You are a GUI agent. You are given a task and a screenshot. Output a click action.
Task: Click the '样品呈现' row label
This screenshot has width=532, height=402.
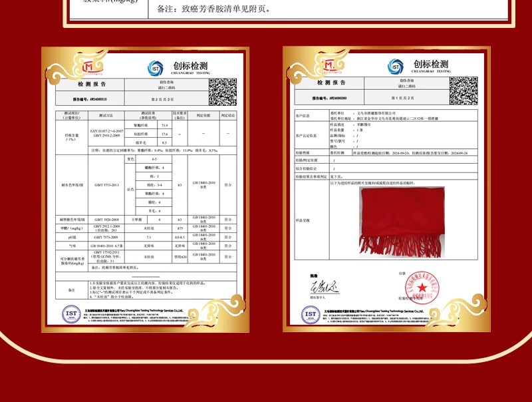[x=303, y=220]
